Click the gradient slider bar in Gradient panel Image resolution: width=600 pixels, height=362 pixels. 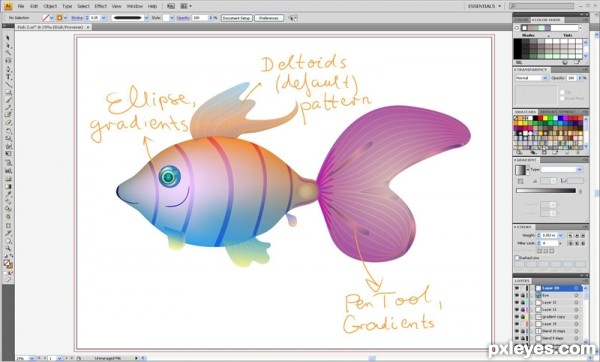546,191
